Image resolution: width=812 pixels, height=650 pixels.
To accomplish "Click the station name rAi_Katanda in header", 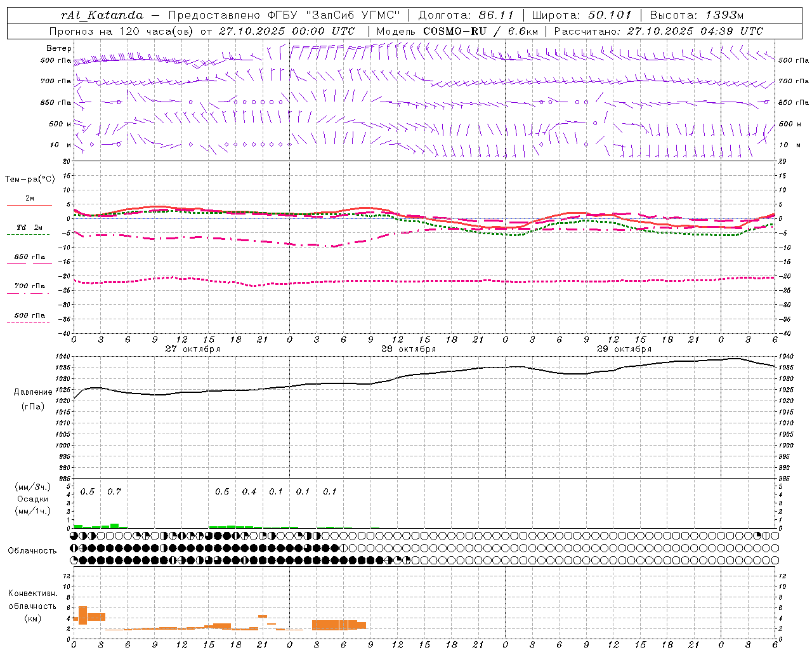I will [x=102, y=15].
